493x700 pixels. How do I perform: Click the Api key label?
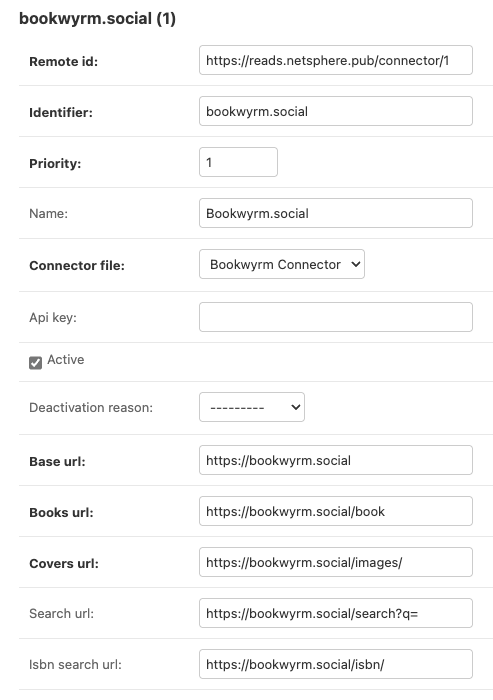pyautogui.click(x=53, y=317)
